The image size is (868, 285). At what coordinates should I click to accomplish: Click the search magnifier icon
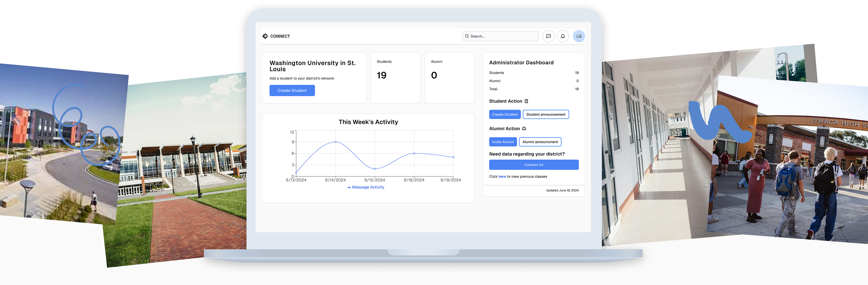tap(467, 36)
